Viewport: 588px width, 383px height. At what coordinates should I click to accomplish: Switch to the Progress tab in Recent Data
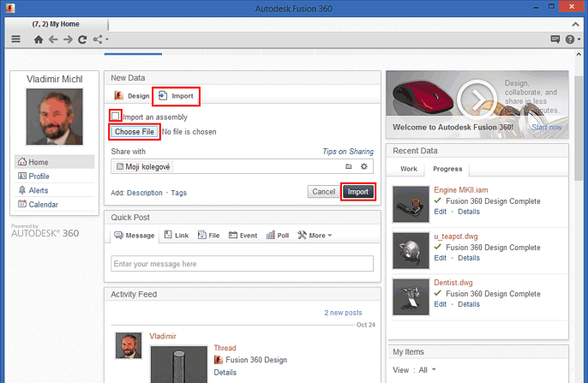(447, 169)
